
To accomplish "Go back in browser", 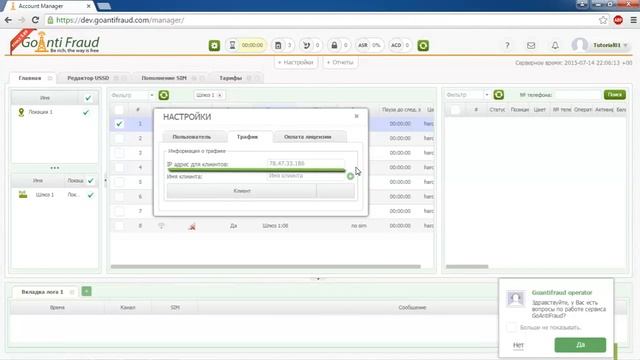I will tap(8, 20).
